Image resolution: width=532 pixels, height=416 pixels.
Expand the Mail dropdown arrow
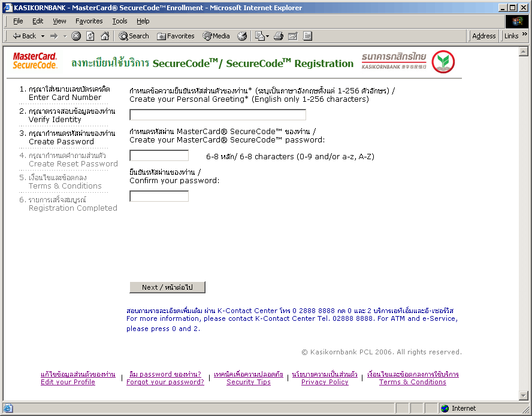(267, 36)
